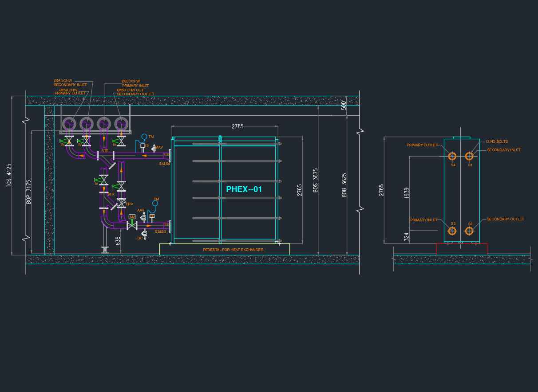Screen dimensions: 538x392
Task: Click the DRV valve symbol
Action: 121,204
